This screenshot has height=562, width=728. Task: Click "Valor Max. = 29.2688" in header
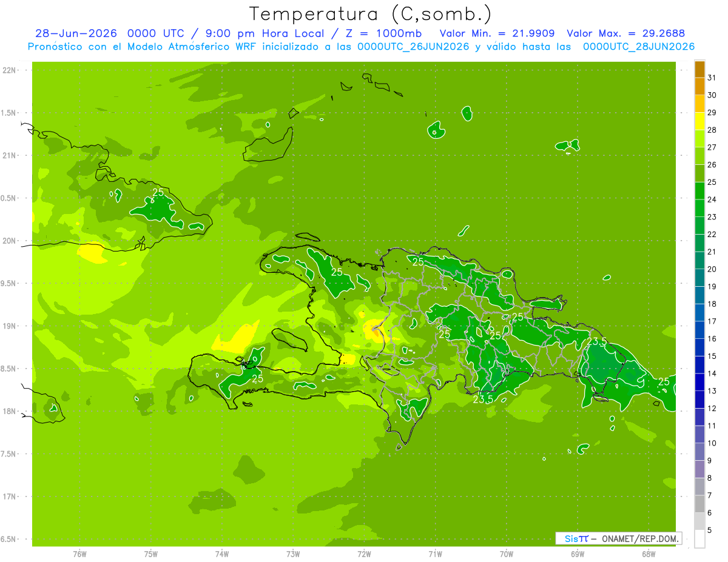[625, 33]
